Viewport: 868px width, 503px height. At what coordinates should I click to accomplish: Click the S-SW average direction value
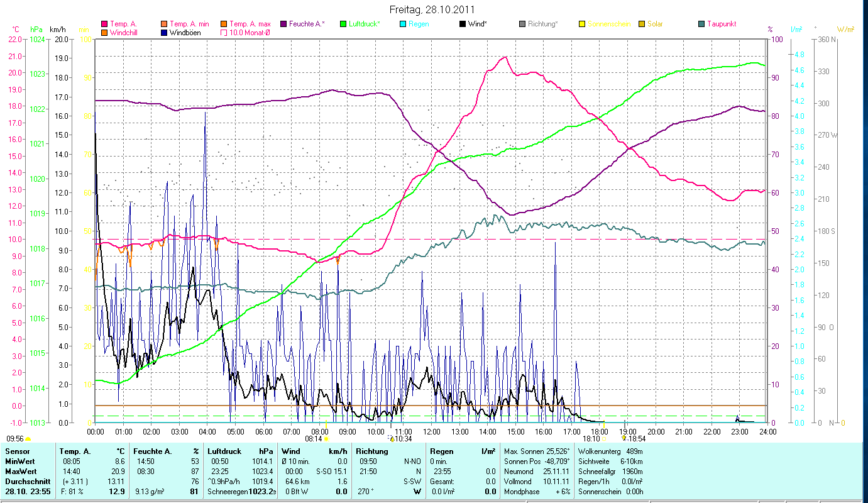(411, 482)
